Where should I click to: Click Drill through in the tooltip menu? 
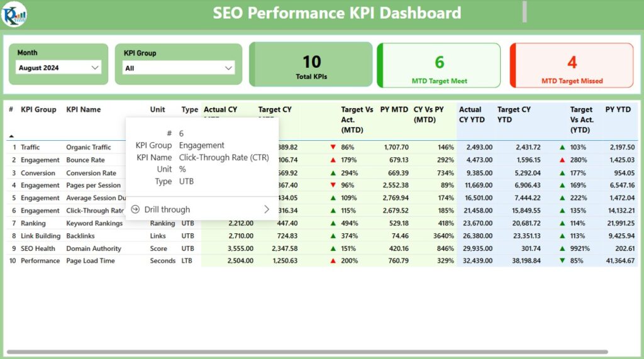[x=167, y=209]
